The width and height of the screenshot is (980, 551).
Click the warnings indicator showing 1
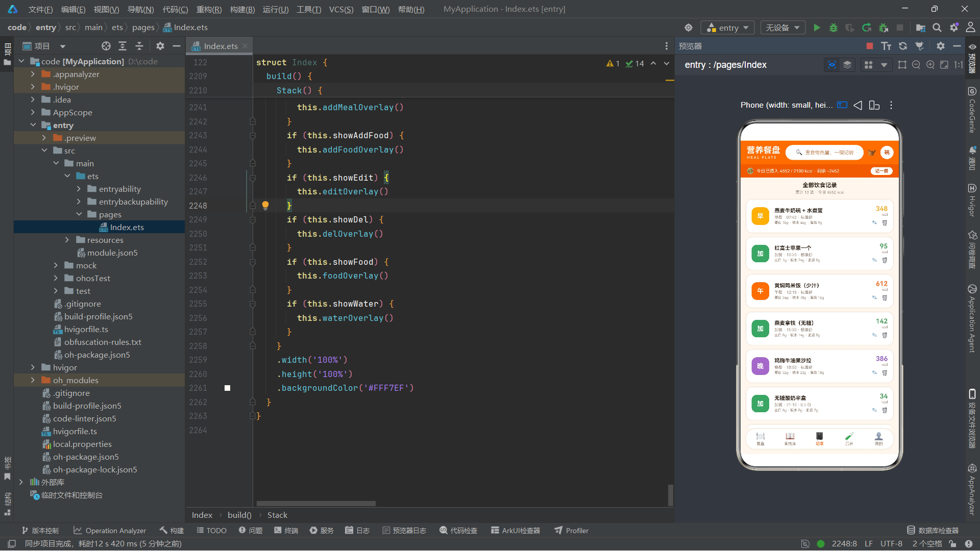[612, 64]
